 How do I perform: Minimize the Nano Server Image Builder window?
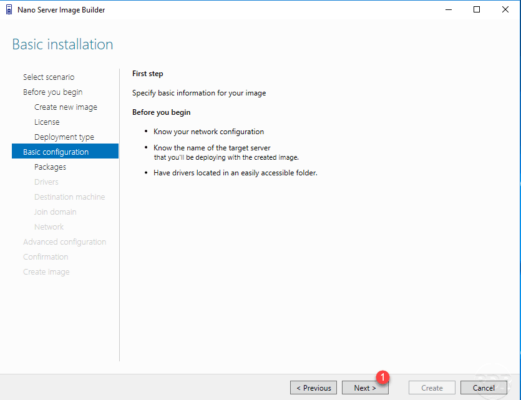tap(449, 10)
